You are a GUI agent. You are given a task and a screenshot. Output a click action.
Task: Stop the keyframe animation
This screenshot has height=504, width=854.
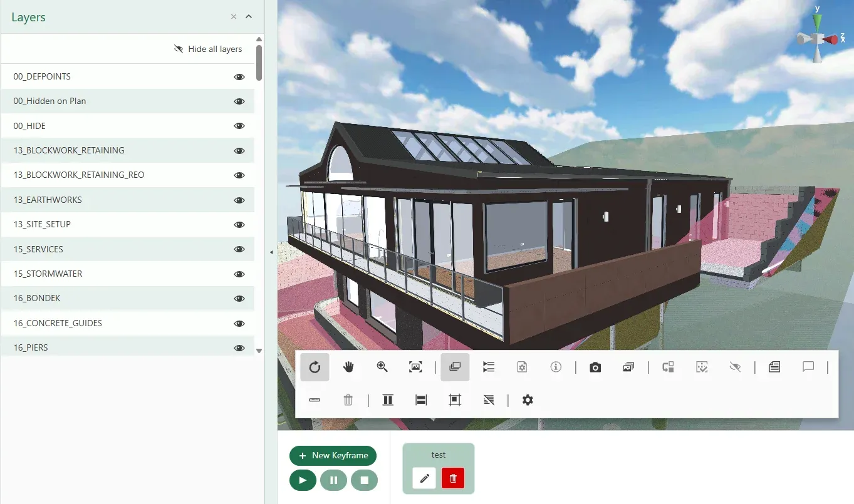(364, 480)
